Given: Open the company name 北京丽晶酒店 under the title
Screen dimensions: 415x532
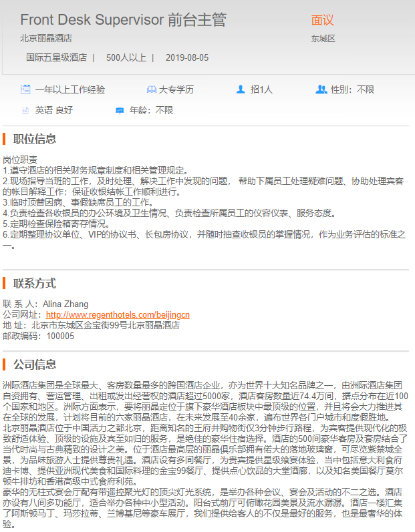Looking at the screenshot, I should coord(46,38).
